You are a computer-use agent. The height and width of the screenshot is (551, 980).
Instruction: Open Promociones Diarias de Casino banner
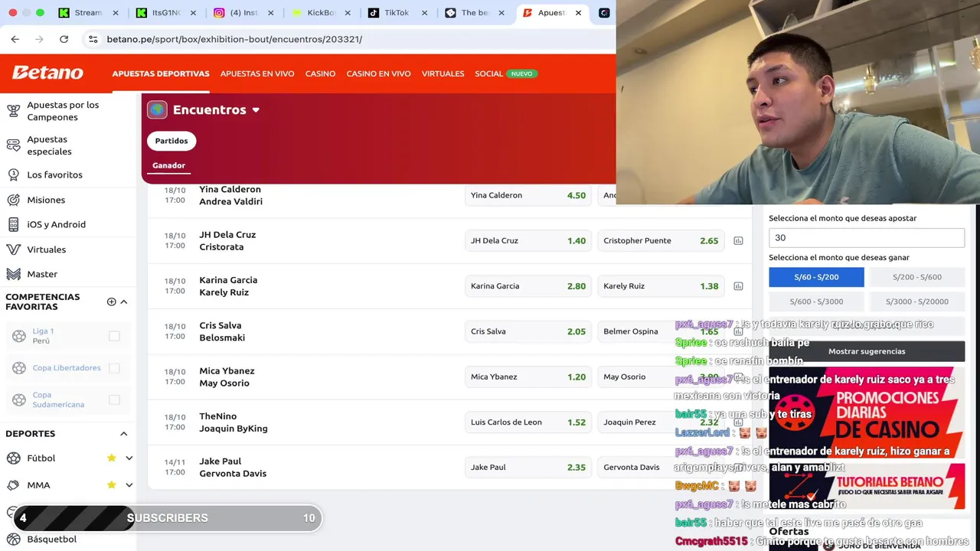(x=867, y=412)
